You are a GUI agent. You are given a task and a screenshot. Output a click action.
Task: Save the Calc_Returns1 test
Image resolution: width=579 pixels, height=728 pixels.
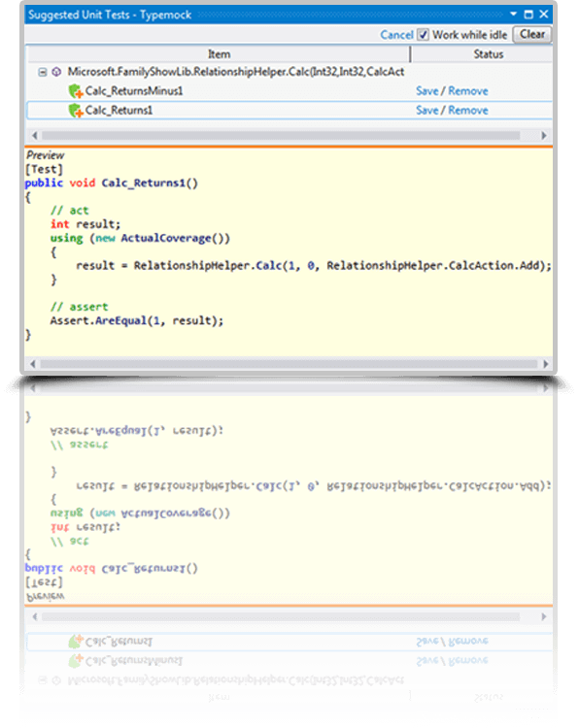click(427, 111)
